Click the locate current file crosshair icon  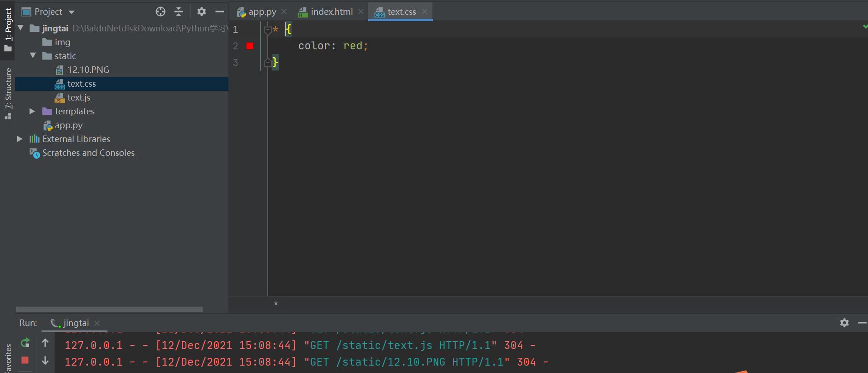(x=160, y=12)
